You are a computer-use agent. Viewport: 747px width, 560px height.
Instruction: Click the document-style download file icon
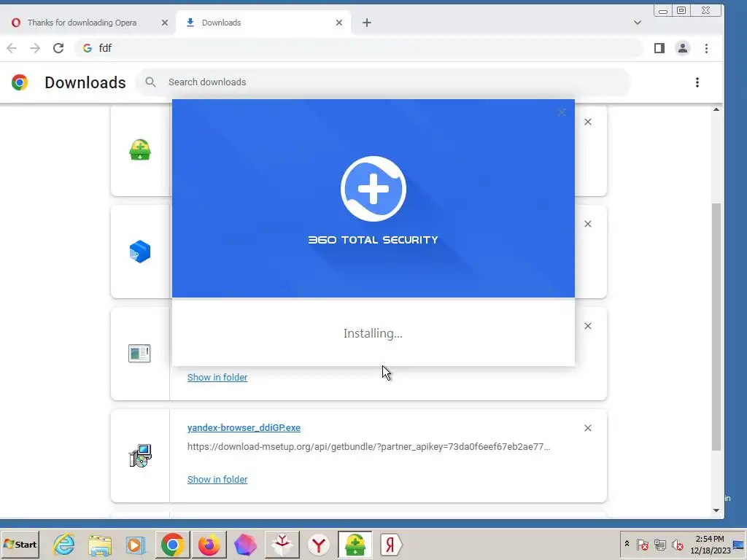tap(139, 354)
